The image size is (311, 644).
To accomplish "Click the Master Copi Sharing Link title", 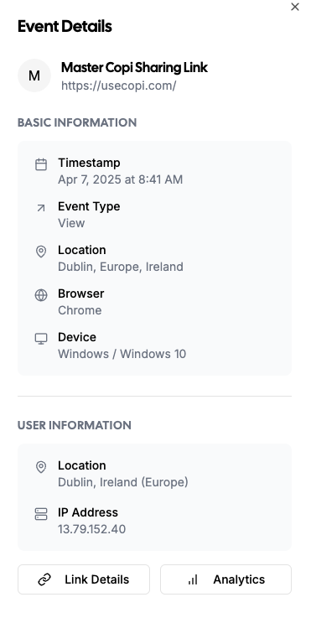I will click(134, 67).
